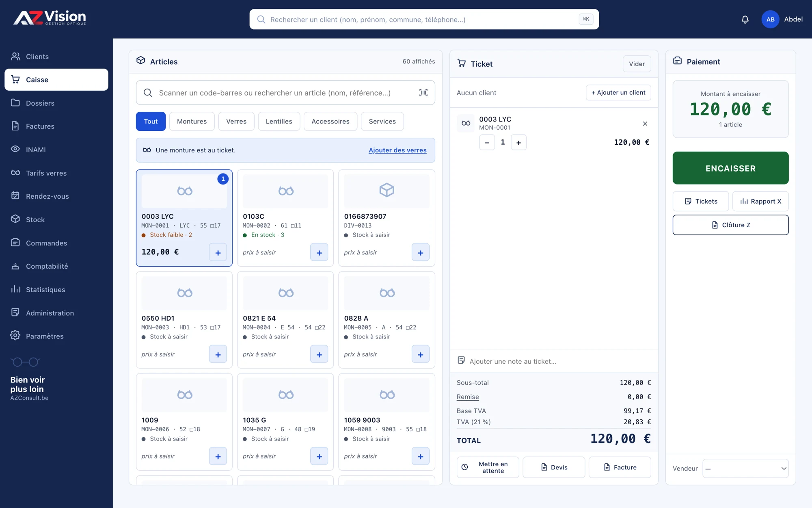Click the Remise link
The image size is (812, 508).
click(468, 397)
